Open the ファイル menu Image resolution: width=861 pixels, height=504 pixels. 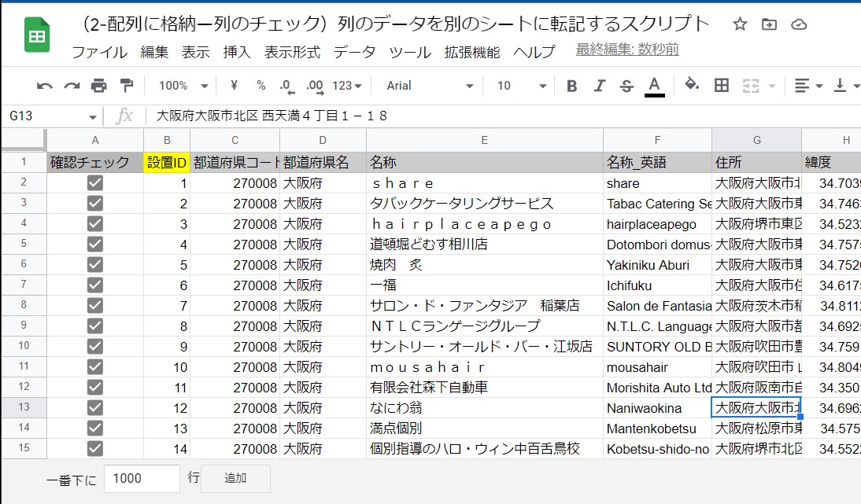[x=99, y=52]
